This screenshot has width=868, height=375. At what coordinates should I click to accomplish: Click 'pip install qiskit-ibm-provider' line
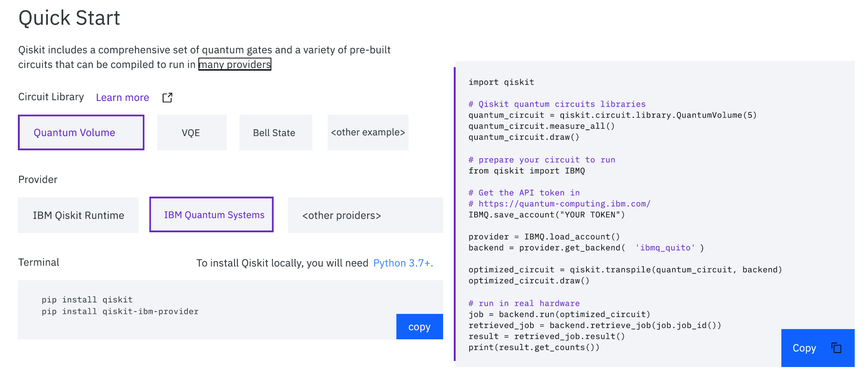(120, 312)
